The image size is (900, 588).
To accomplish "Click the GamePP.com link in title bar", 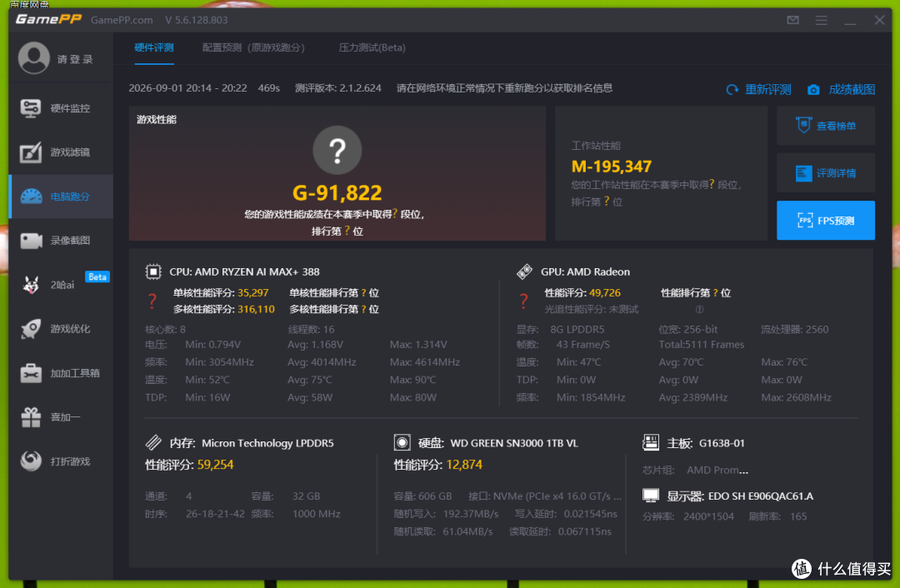I will [122, 20].
